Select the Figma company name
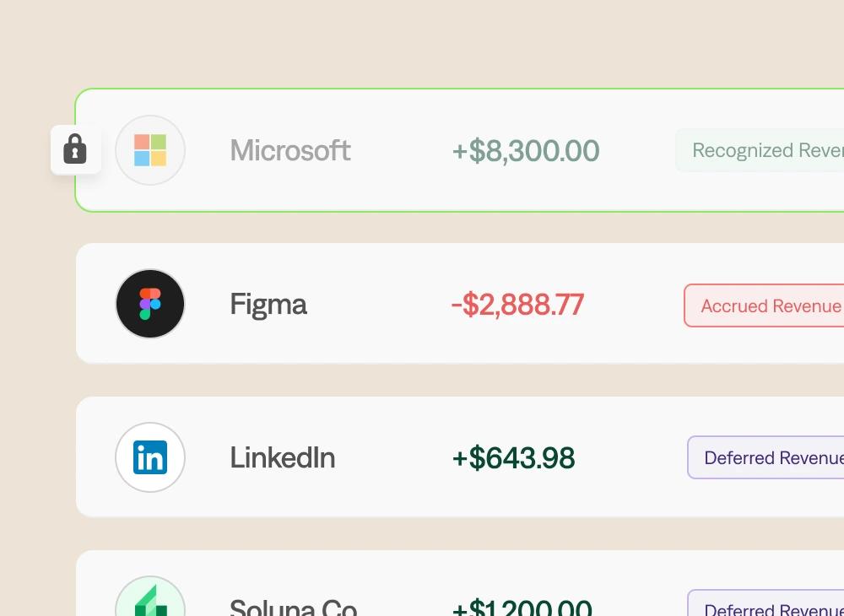Image resolution: width=844 pixels, height=616 pixels. tap(268, 304)
